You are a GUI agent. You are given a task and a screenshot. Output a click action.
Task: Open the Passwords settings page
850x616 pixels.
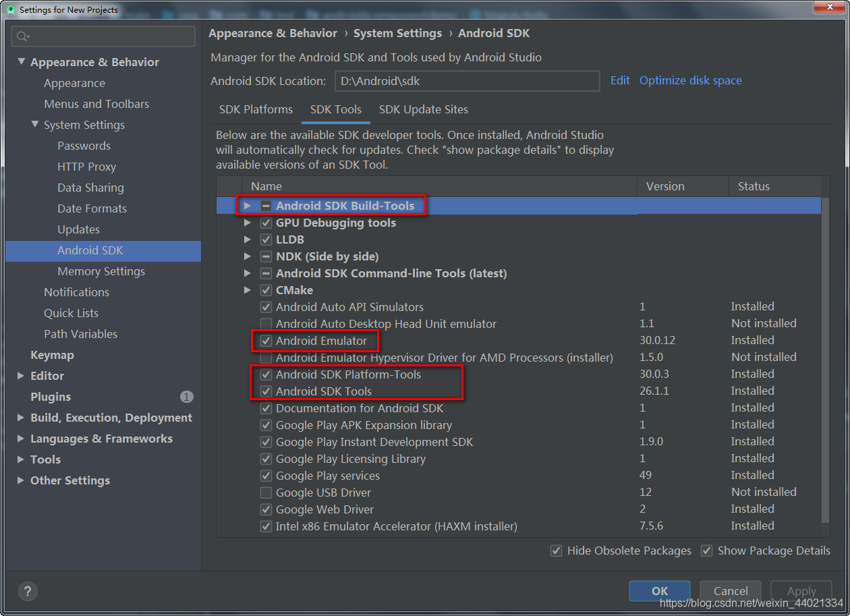pyautogui.click(x=84, y=146)
